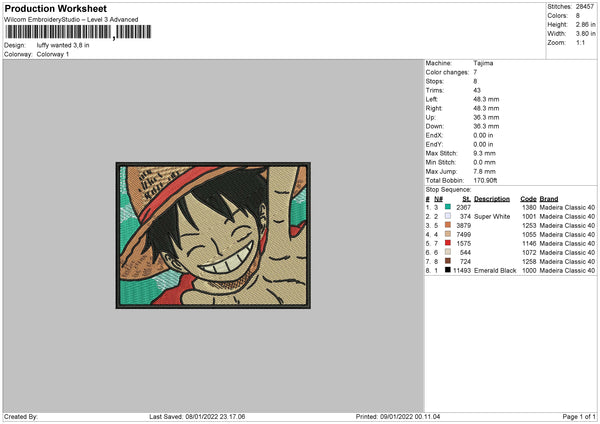600x424 pixels.
Task: Click the 'St.' column header
Action: point(466,199)
